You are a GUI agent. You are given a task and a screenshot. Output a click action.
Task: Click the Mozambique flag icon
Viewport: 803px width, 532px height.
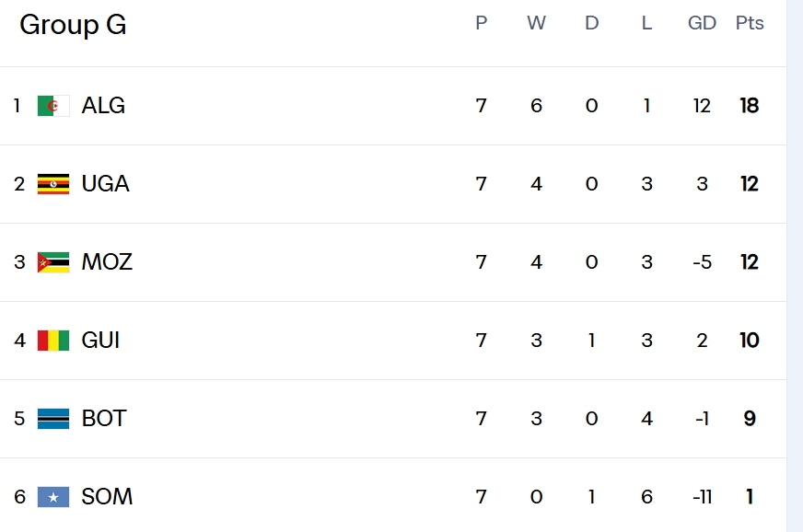(52, 262)
